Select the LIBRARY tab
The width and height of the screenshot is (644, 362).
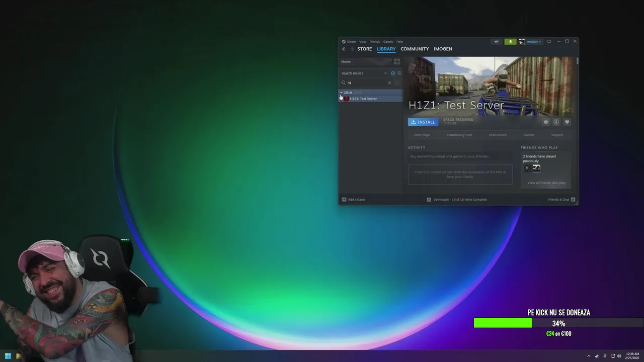tap(386, 49)
